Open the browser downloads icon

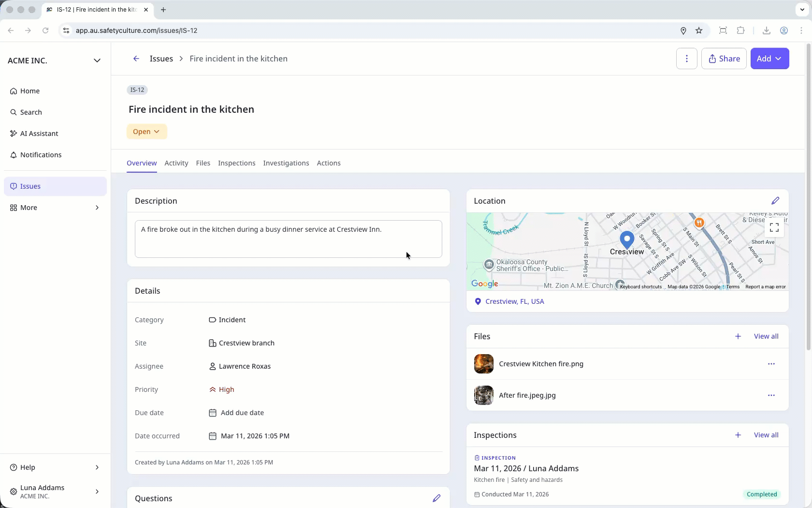pos(767,30)
